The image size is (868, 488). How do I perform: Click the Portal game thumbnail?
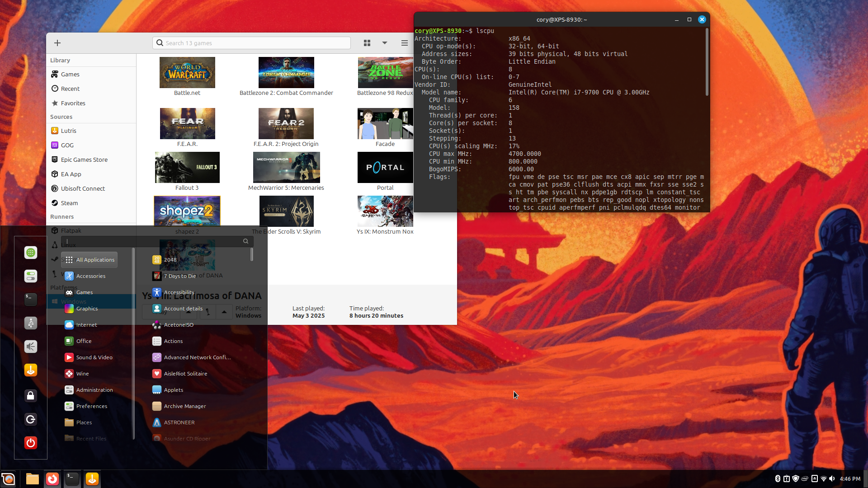(x=385, y=167)
